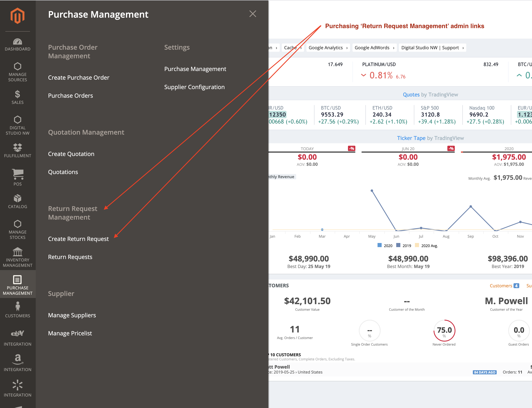Expand the Google AdWords shortcut chevron
This screenshot has width=532, height=408.
point(394,48)
